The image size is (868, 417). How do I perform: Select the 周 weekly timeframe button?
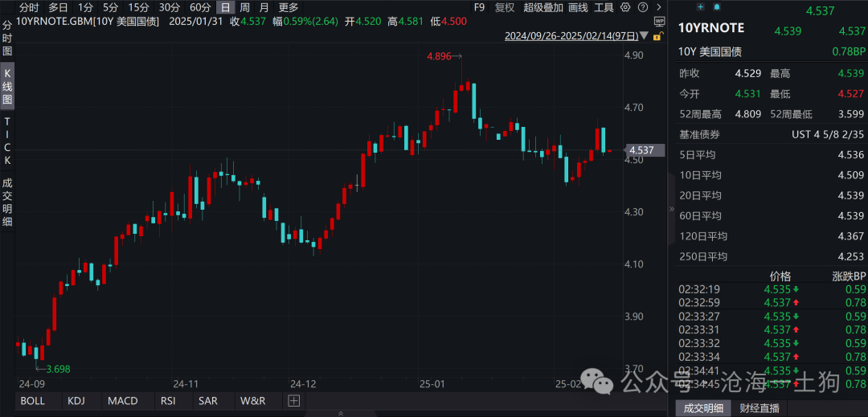(x=245, y=7)
